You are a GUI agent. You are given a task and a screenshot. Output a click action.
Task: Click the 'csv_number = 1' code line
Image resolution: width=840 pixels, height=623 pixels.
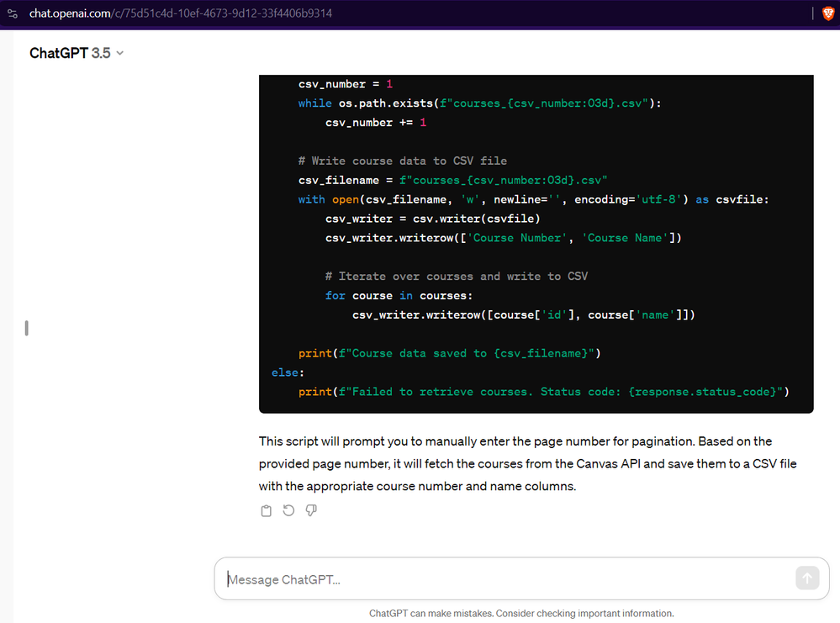[345, 84]
